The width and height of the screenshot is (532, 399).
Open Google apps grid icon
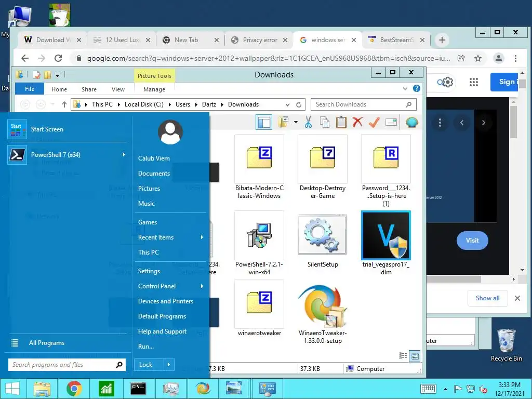(x=474, y=82)
